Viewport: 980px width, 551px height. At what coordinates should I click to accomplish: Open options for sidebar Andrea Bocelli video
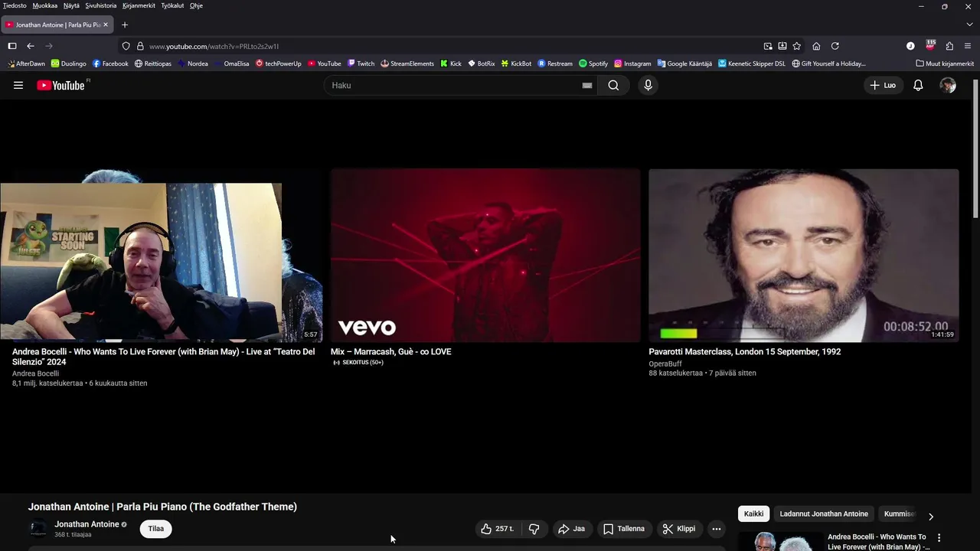939,538
